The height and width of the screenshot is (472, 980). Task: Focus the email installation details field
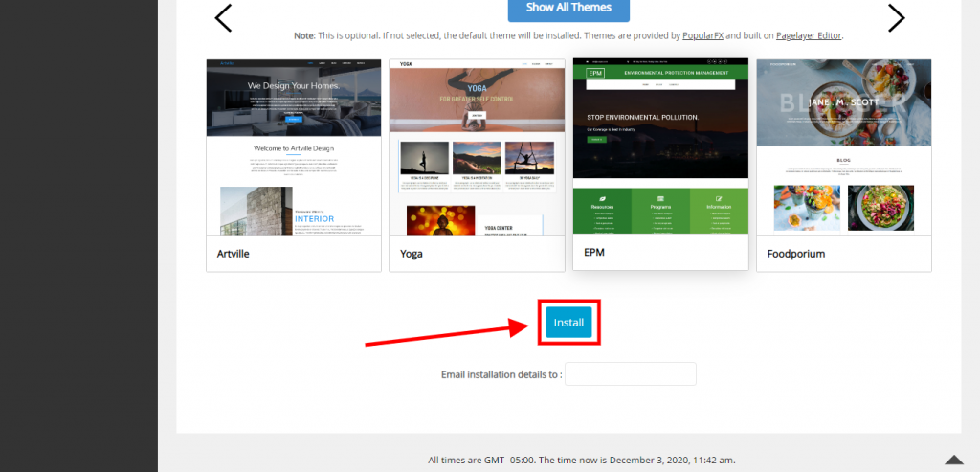pos(631,373)
